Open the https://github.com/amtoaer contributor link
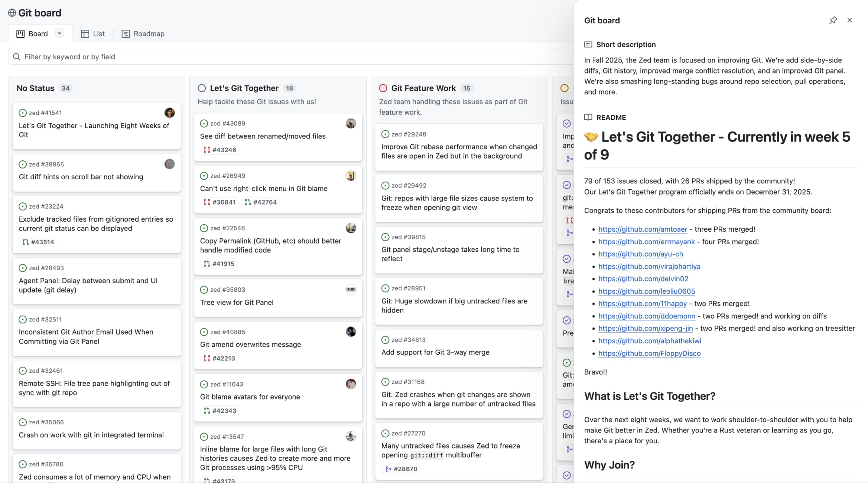868x483 pixels. pos(643,229)
